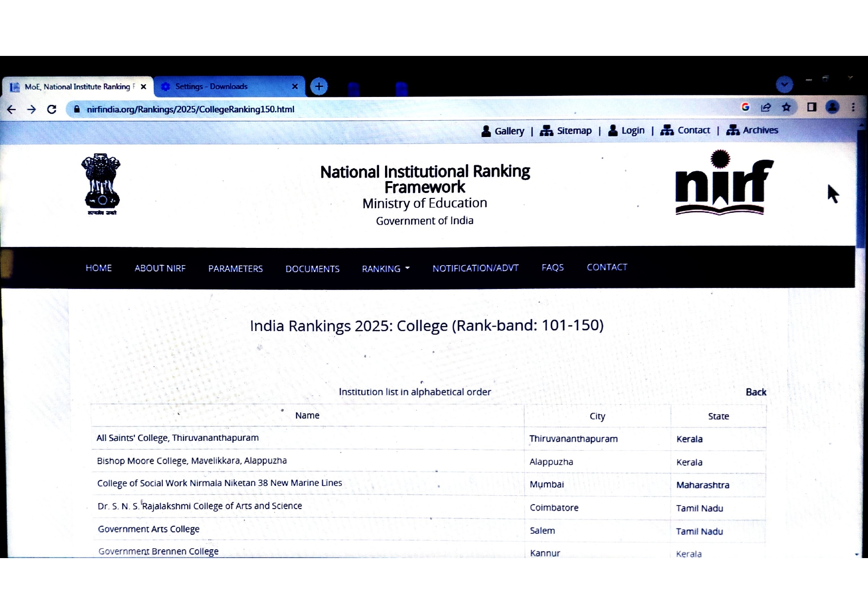Open CONTACT in navigation bar
The width and height of the screenshot is (868, 614).
(x=607, y=267)
